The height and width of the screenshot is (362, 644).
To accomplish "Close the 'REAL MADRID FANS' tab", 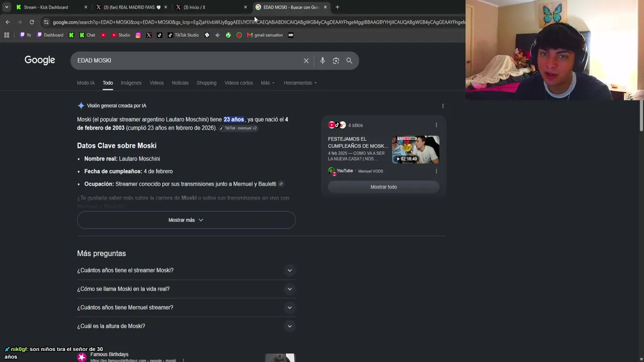I will pos(166,7).
